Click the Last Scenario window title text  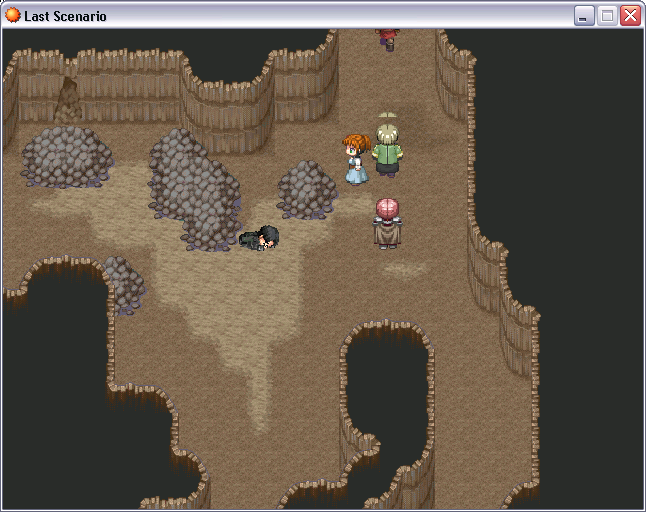click(66, 16)
